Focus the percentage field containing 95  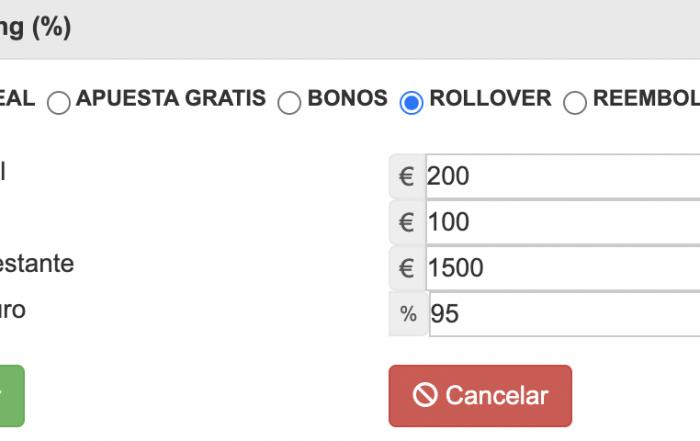coord(564,314)
